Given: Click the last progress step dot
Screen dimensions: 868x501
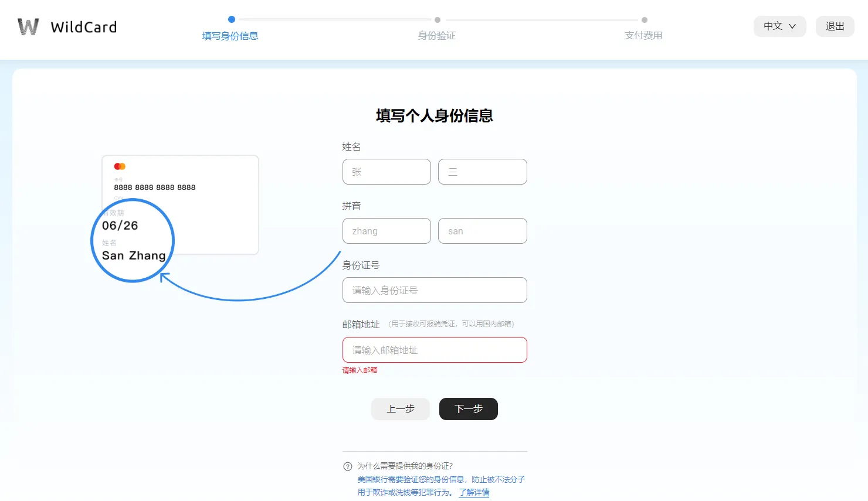Looking at the screenshot, I should click(x=645, y=20).
